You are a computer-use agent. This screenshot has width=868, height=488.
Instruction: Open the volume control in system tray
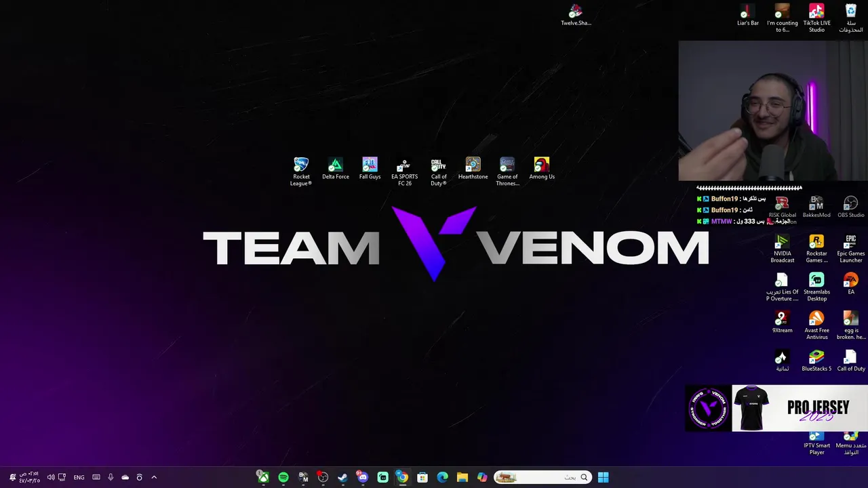click(51, 477)
